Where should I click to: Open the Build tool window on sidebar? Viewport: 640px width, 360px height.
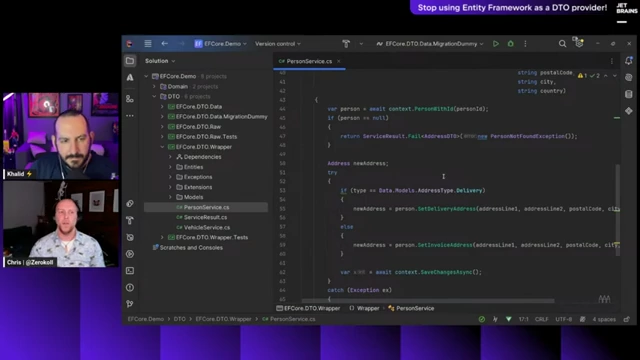coord(130,220)
